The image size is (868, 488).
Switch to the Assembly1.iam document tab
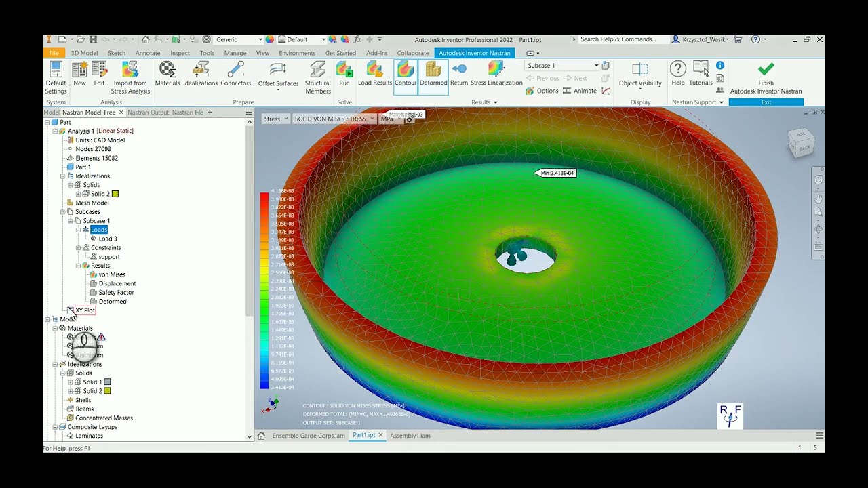[410, 436]
